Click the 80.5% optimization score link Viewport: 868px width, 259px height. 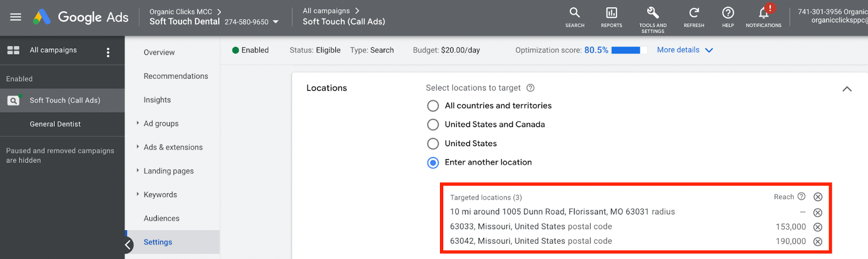coord(596,50)
